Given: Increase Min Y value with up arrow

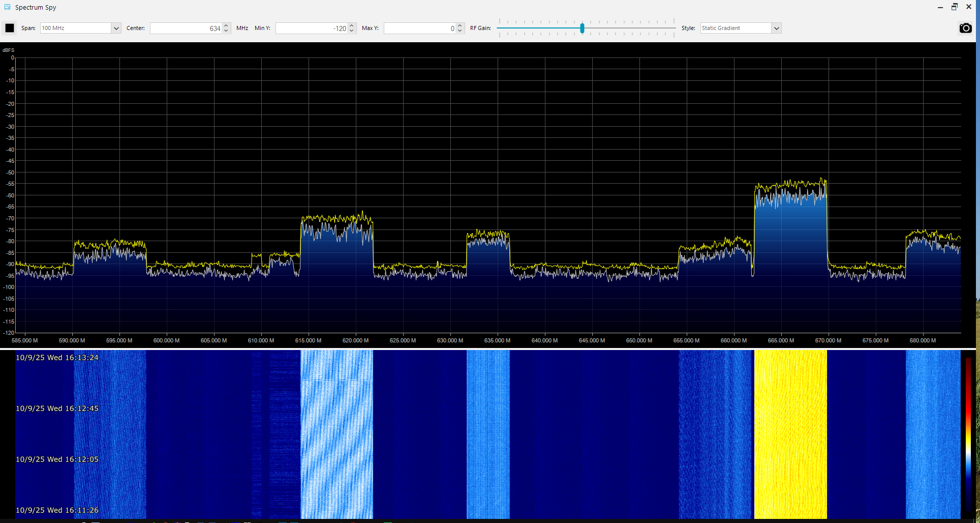Looking at the screenshot, I should click(x=352, y=25).
